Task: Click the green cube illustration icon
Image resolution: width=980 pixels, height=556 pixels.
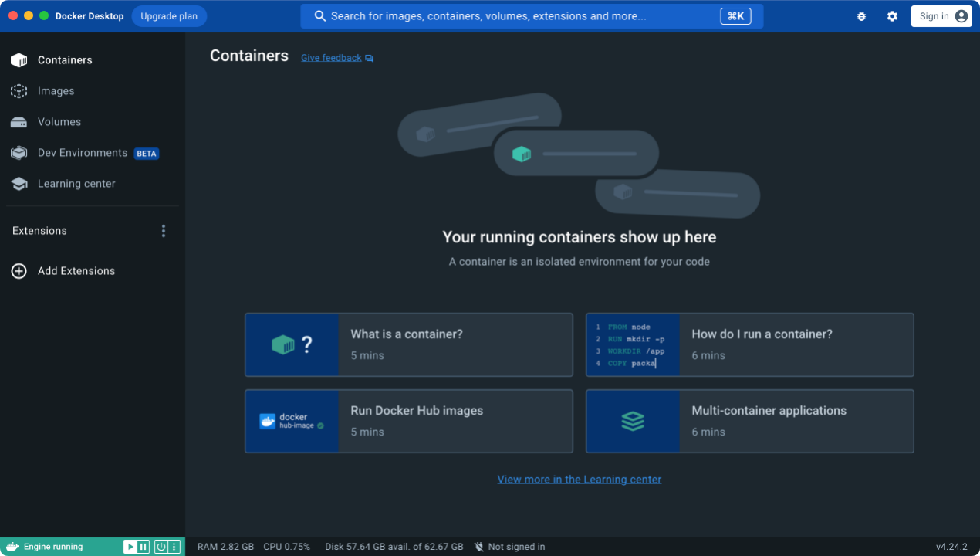Action: pyautogui.click(x=522, y=154)
